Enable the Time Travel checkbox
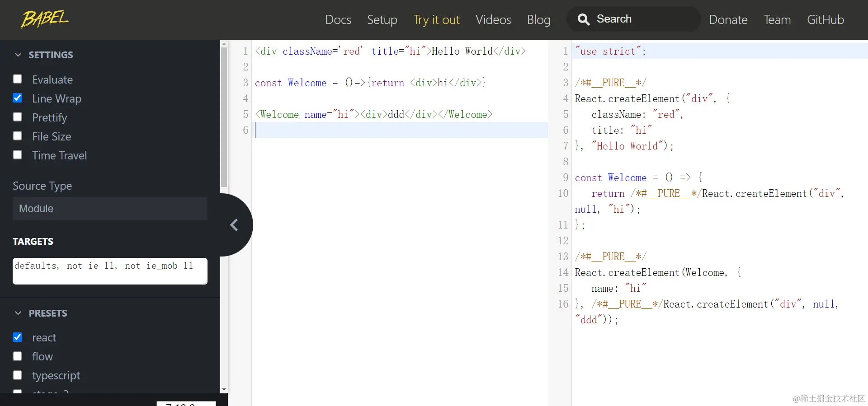 click(x=18, y=155)
